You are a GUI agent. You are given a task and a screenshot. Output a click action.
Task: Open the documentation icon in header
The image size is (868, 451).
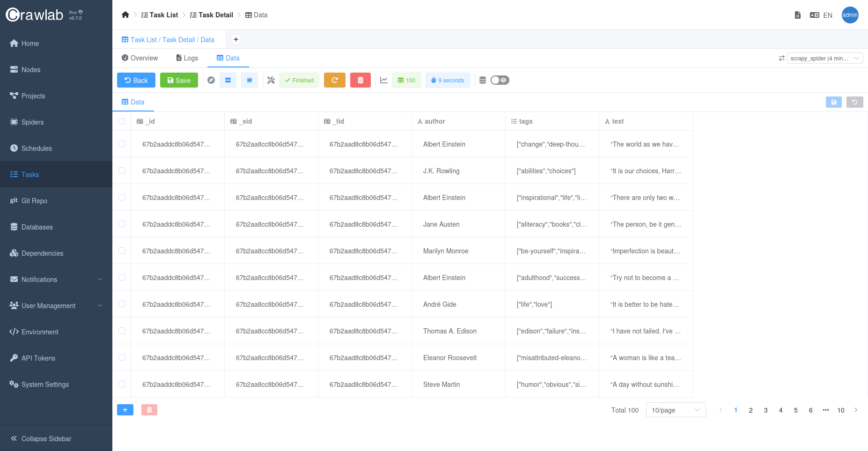tap(797, 15)
